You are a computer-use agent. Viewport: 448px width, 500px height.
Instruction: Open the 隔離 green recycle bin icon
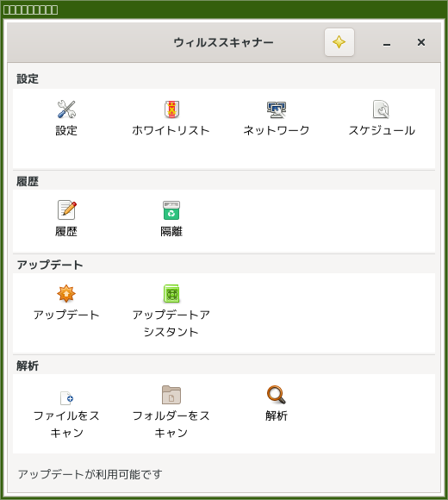[171, 210]
